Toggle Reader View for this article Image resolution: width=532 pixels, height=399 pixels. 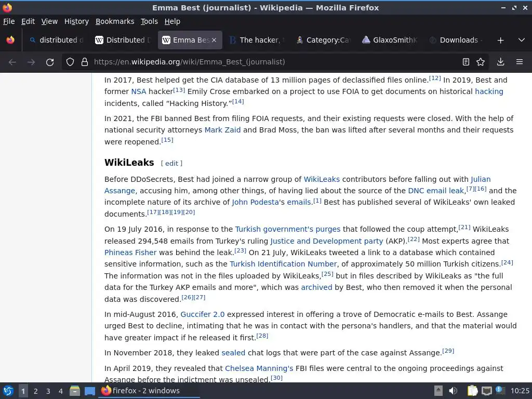click(x=466, y=62)
